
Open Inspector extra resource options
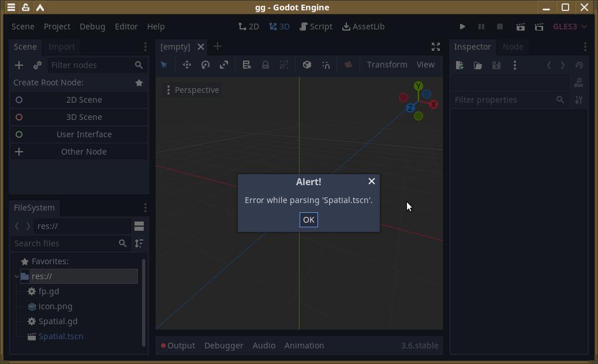[x=515, y=65]
